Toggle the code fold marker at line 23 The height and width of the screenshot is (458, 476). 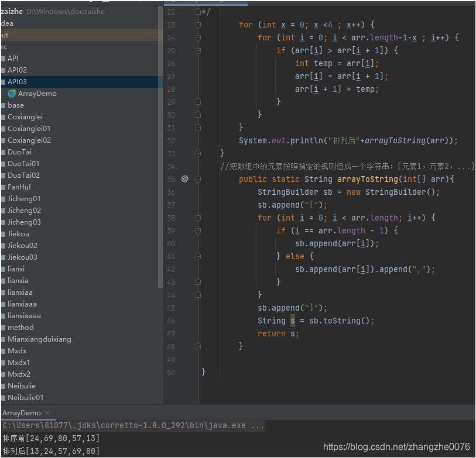197,25
